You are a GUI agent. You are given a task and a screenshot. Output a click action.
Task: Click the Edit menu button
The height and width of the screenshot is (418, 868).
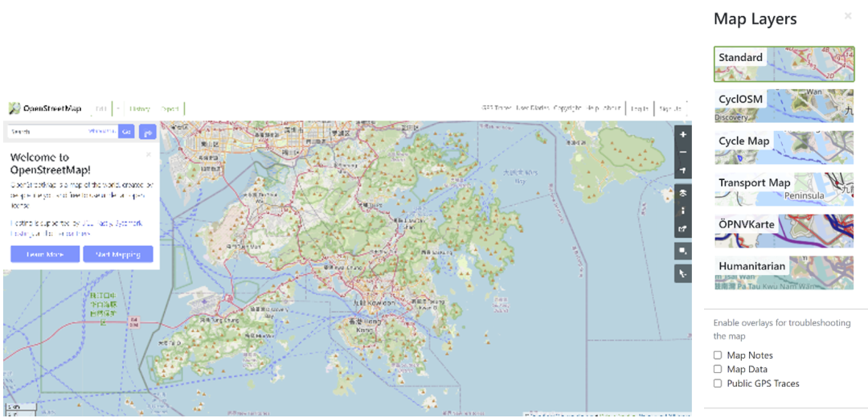point(101,109)
